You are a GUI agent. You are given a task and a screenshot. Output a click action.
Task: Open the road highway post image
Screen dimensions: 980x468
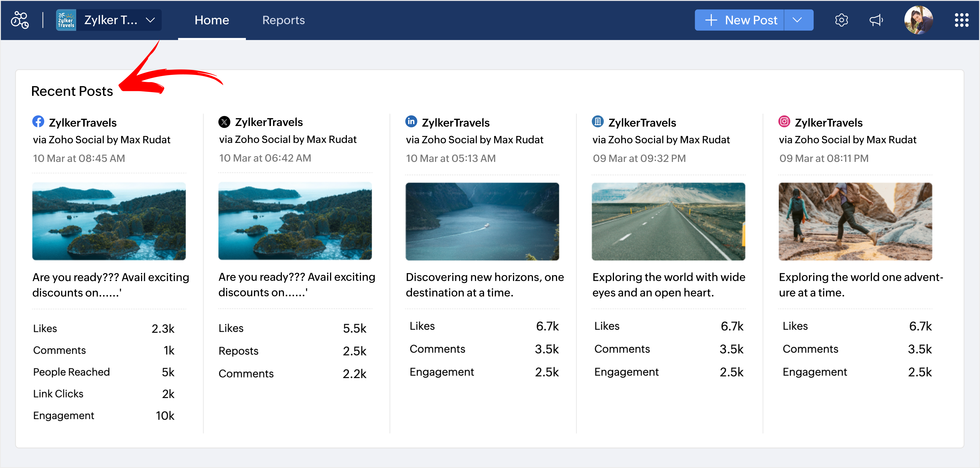tap(668, 221)
